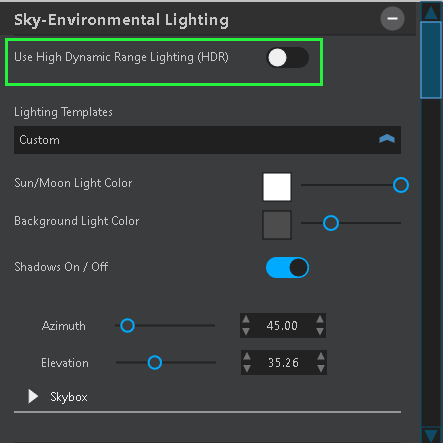The height and width of the screenshot is (443, 443).
Task: Increase Elevation using right up arrow
Action: (x=321, y=356)
